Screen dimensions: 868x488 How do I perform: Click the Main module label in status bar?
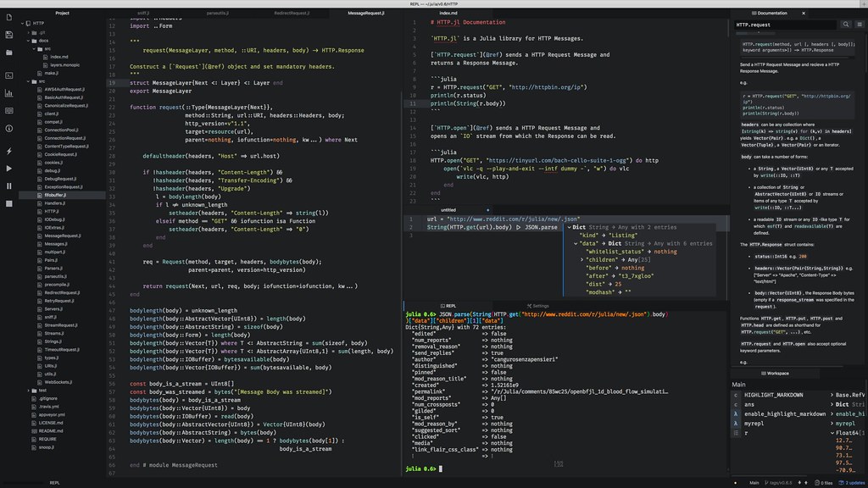point(754,482)
